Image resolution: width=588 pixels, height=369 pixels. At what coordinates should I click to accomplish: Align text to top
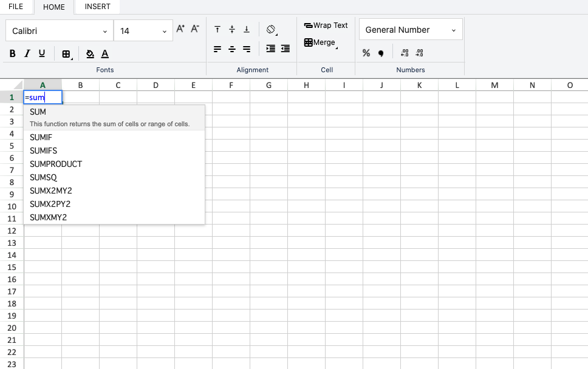tap(217, 29)
